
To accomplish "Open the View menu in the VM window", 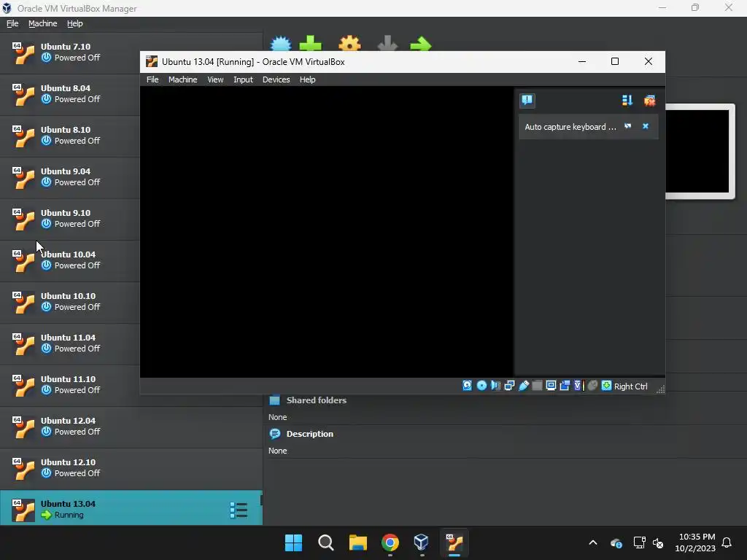I will pos(215,79).
